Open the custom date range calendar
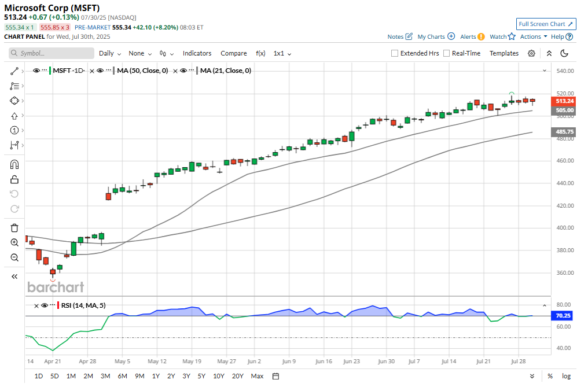The height and width of the screenshot is (387, 588). click(275, 376)
